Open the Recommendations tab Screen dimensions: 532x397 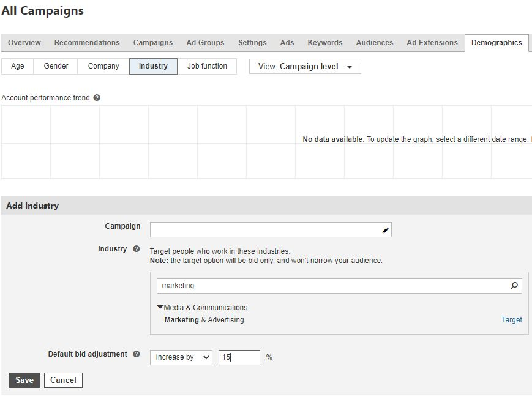[x=87, y=43]
